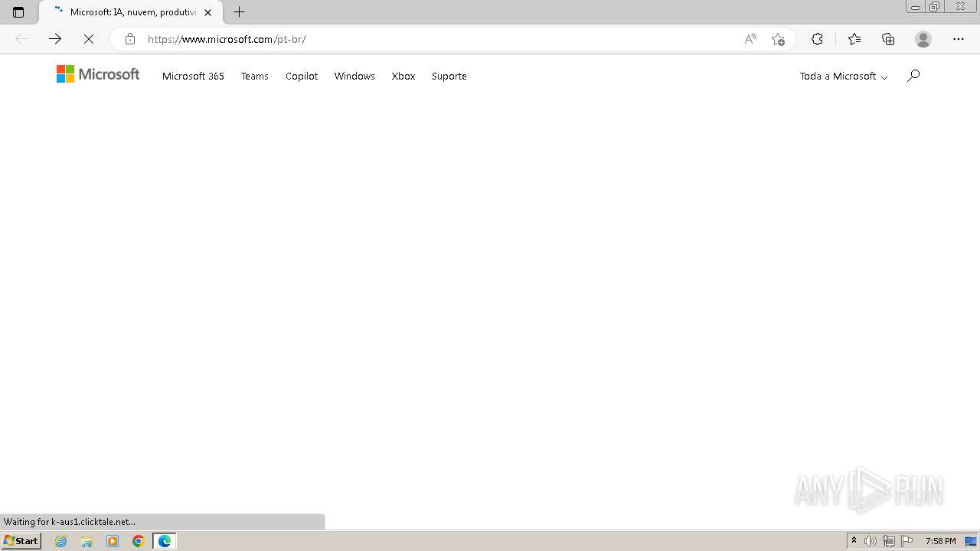Open Read aloud icon in address bar
The image size is (980, 551).
(x=750, y=39)
